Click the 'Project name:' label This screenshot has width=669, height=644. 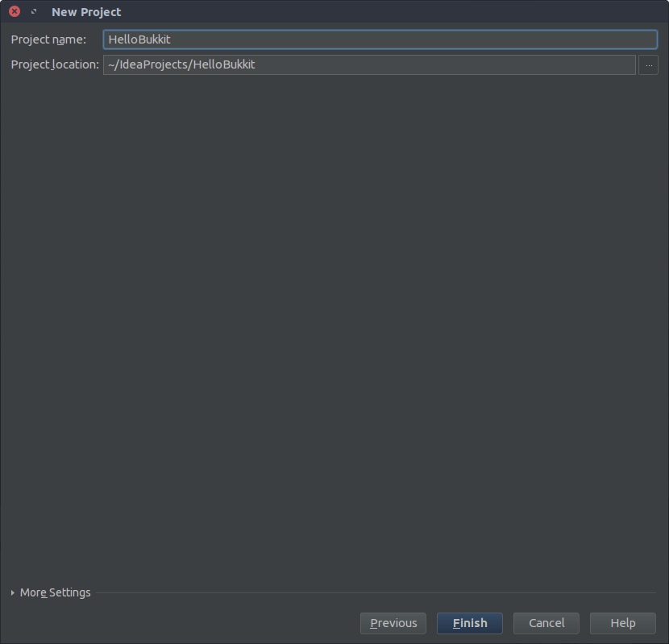point(48,39)
